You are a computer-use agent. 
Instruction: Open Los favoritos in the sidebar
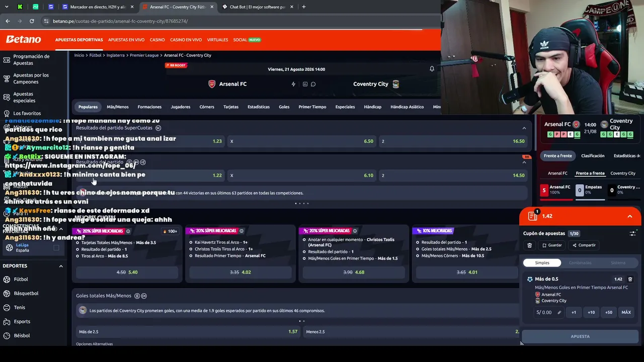[x=27, y=114]
